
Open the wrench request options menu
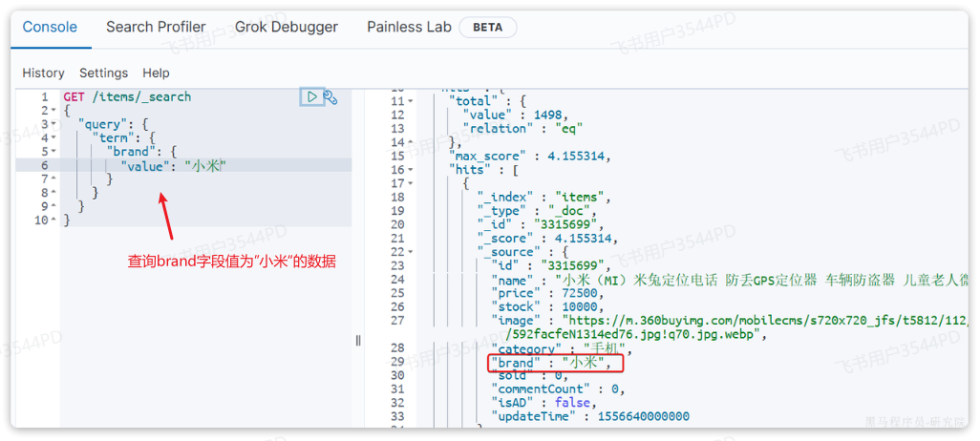(330, 97)
